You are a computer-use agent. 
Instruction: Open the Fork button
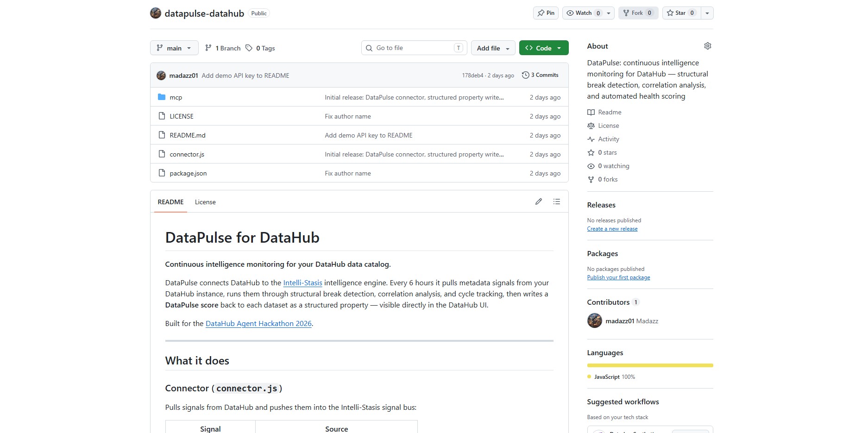click(638, 13)
